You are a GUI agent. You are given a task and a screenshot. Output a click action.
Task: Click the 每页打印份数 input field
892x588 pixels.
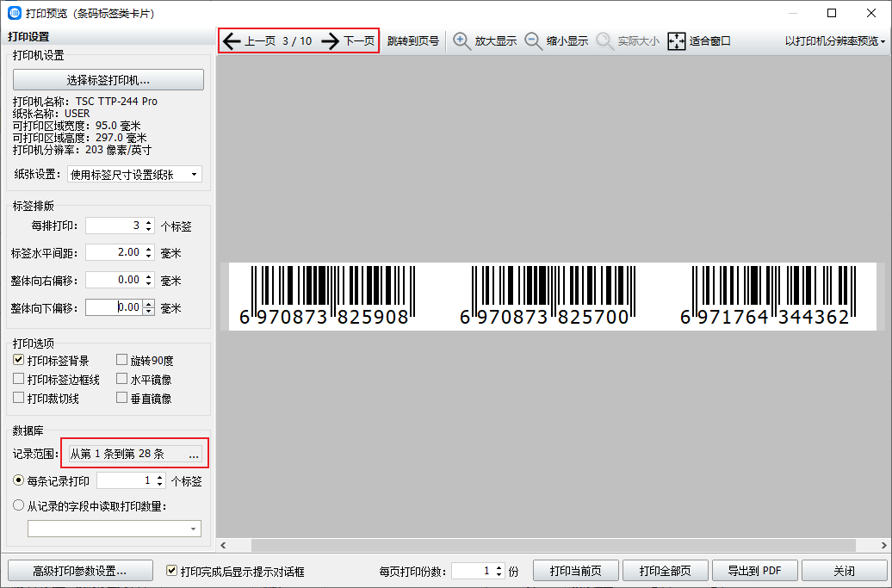tap(473, 571)
